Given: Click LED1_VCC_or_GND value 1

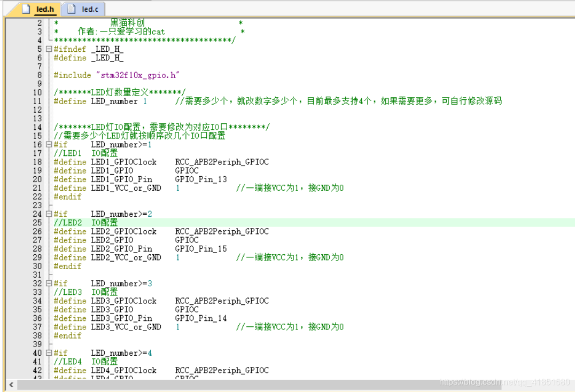Looking at the screenshot, I should click(x=178, y=188).
